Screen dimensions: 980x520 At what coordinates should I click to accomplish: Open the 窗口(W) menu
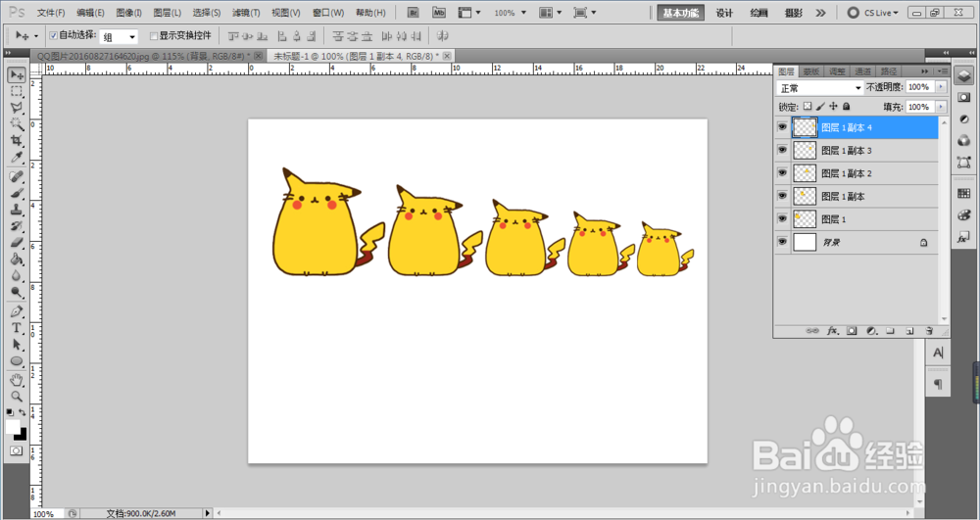[328, 13]
